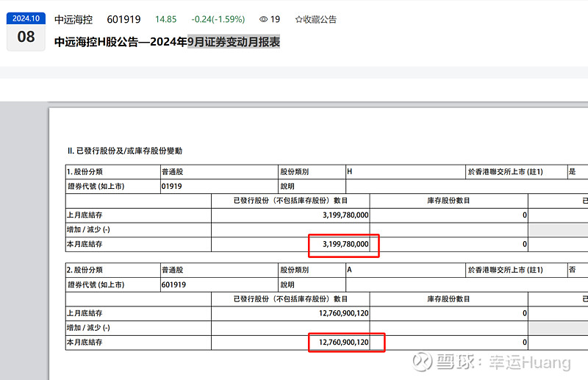
Task: Select A share type cell
Action: point(406,270)
